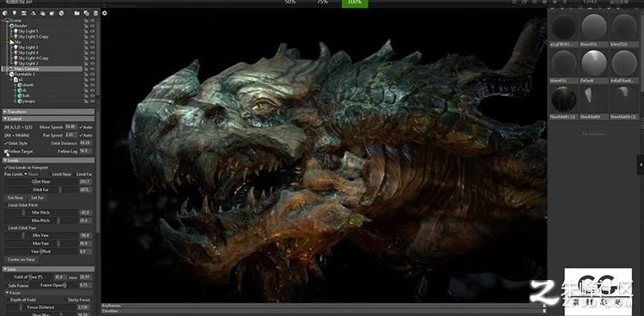The image size is (644, 316).
Task: Click the Max Pitch slider
Action: click(41, 221)
